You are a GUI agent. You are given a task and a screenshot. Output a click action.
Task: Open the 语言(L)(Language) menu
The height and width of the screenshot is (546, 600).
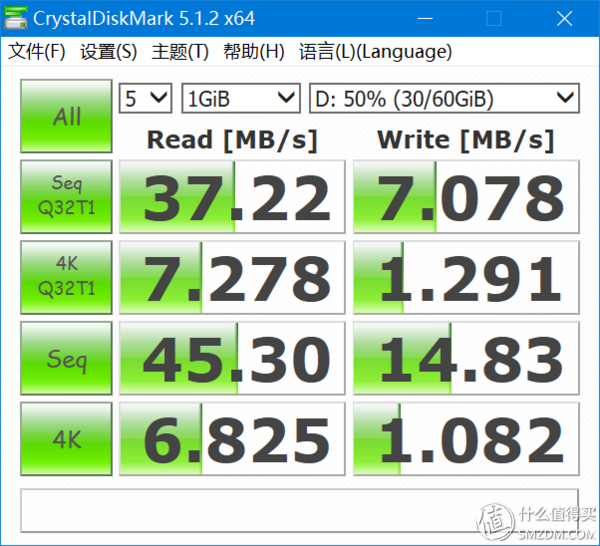375,52
